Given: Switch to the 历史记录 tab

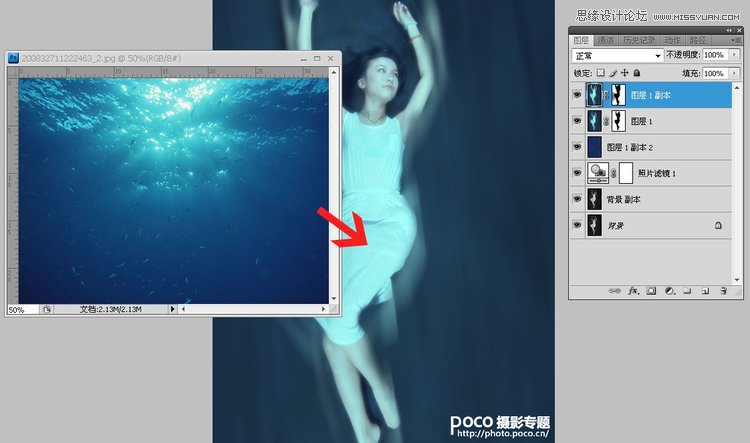Looking at the screenshot, I should [639, 41].
